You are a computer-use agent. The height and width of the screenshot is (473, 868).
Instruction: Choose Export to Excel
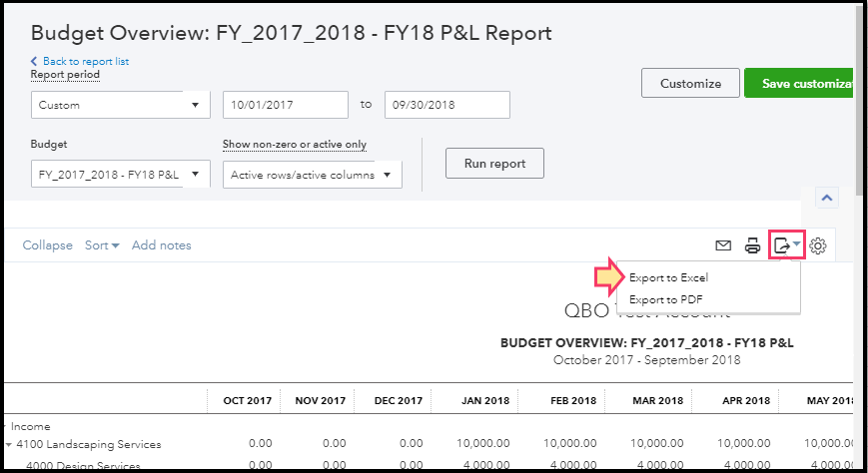pyautogui.click(x=668, y=277)
